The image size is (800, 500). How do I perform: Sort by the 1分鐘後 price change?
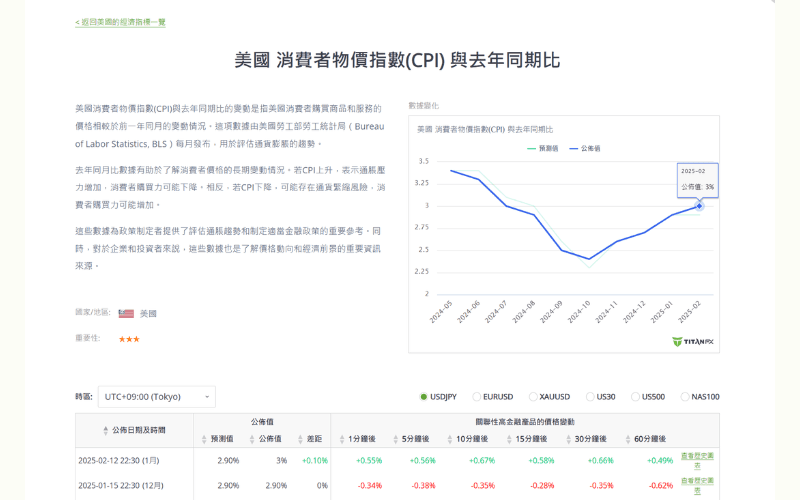coord(343,439)
